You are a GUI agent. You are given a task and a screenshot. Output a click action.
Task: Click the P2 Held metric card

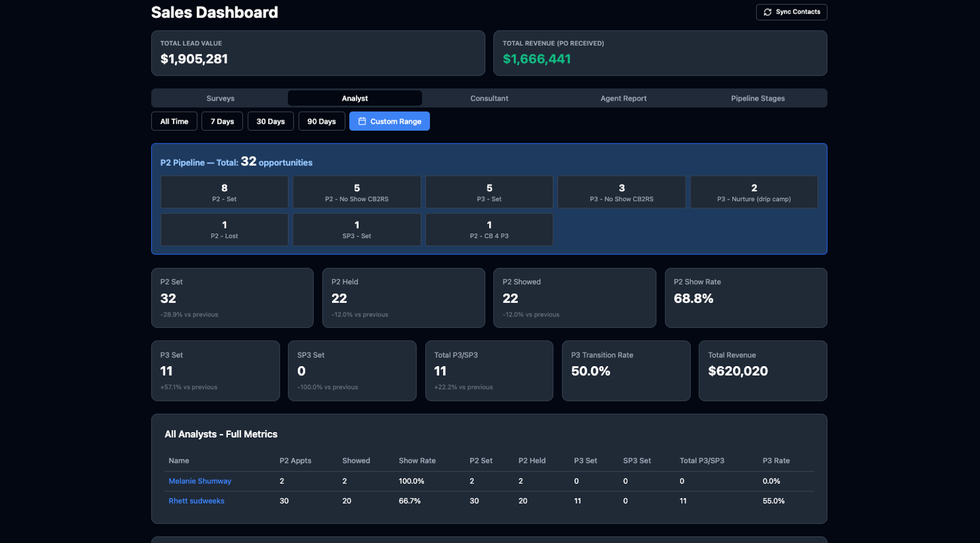[404, 298]
